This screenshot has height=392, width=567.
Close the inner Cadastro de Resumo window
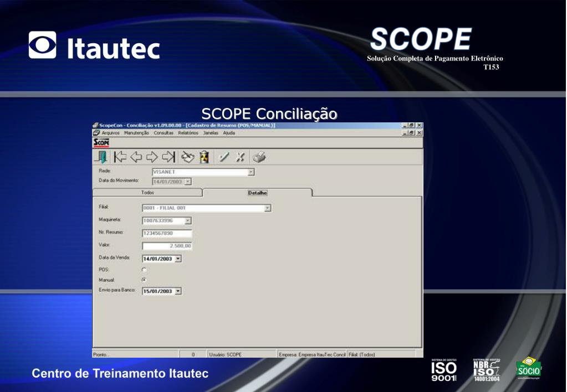pyautogui.click(x=419, y=133)
